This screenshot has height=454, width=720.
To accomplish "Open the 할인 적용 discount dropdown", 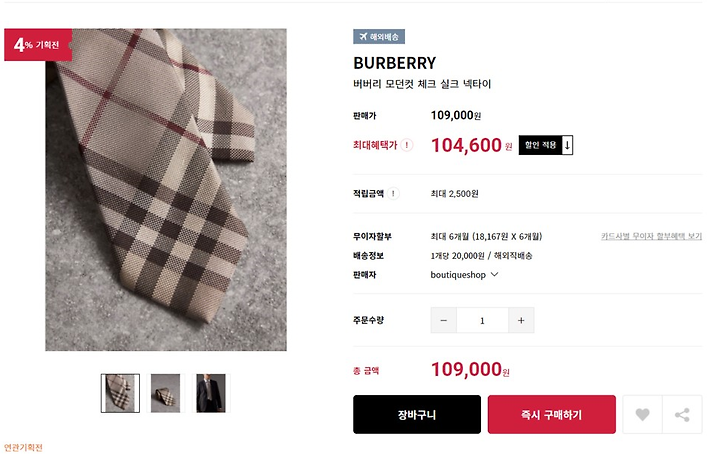I will (x=546, y=145).
